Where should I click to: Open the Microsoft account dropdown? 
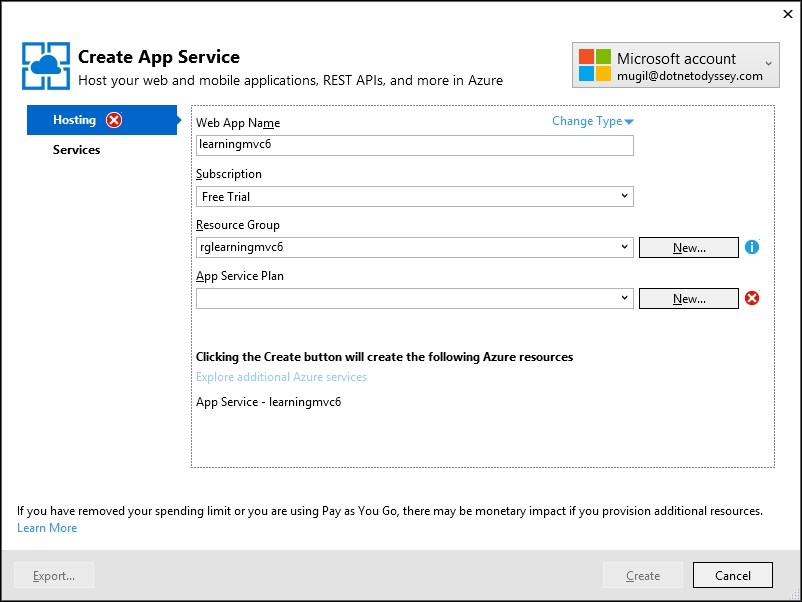coord(676,65)
